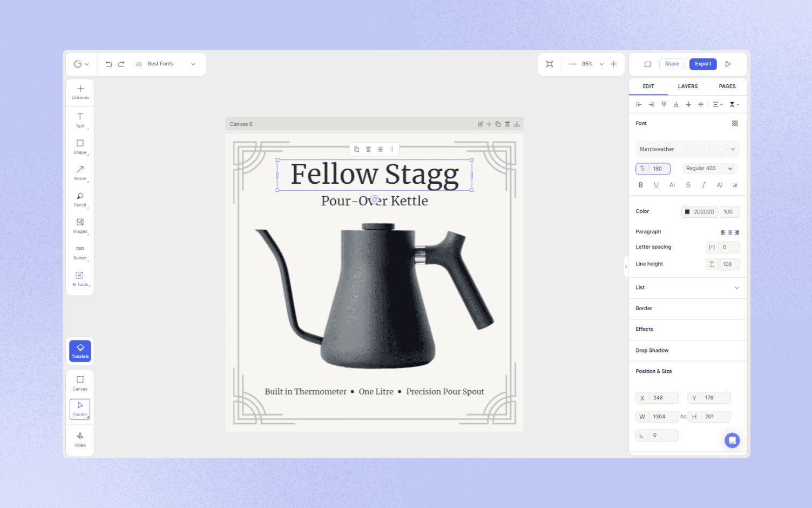Open the Images tool
Viewport: 812px width, 508px height.
[x=80, y=226]
